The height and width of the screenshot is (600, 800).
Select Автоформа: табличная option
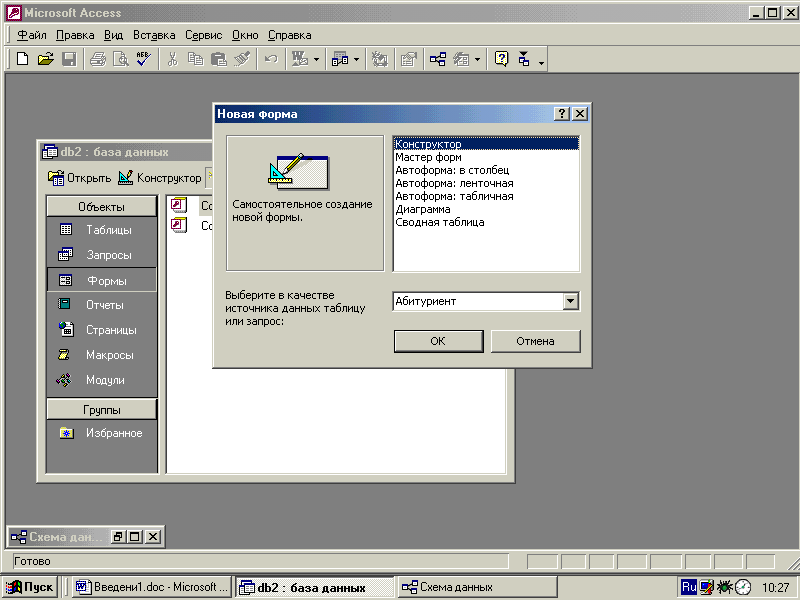486,196
